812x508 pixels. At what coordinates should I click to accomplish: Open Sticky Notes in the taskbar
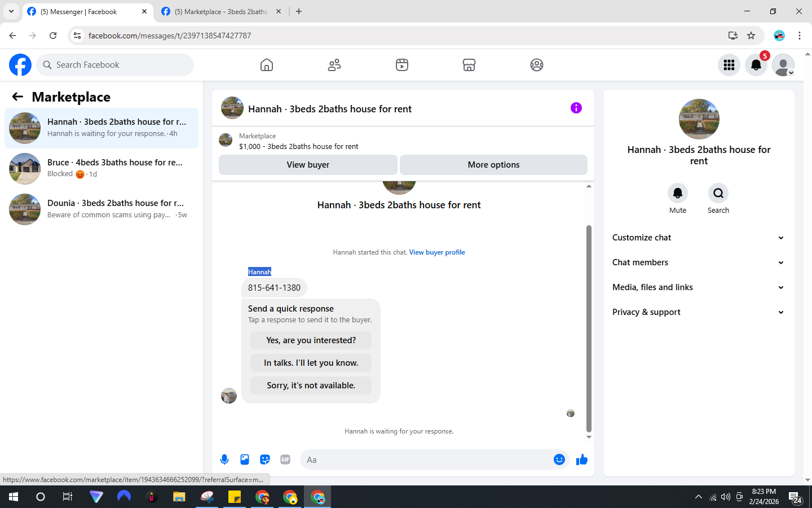click(x=235, y=497)
